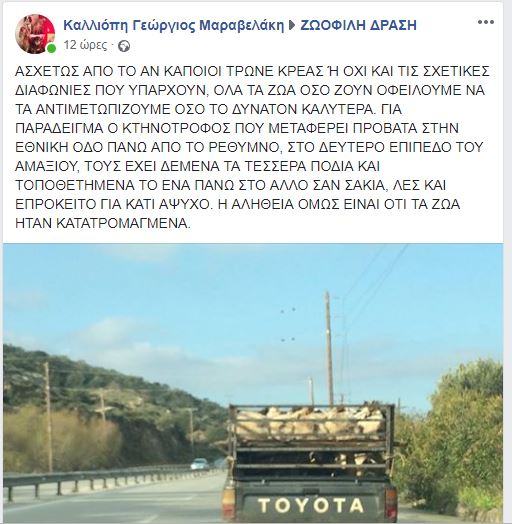The height and width of the screenshot is (524, 512).
Task: Click the arrow between author and group
Action: (x=292, y=25)
